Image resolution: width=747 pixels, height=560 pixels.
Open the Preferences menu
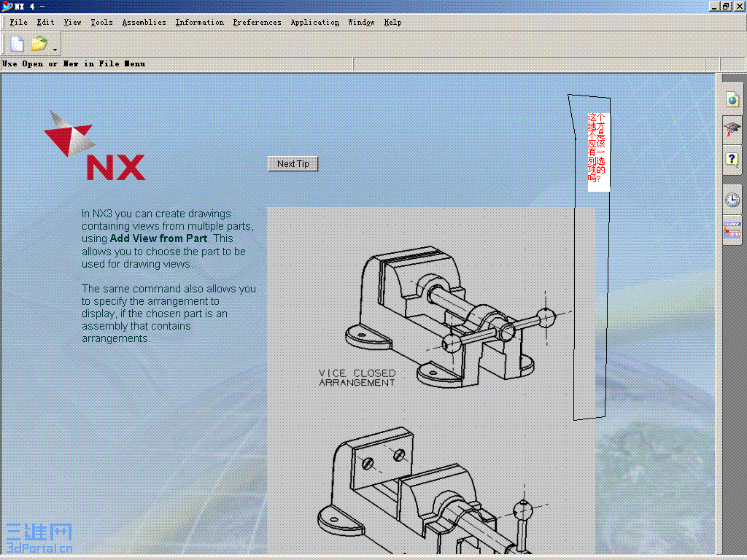tap(257, 23)
